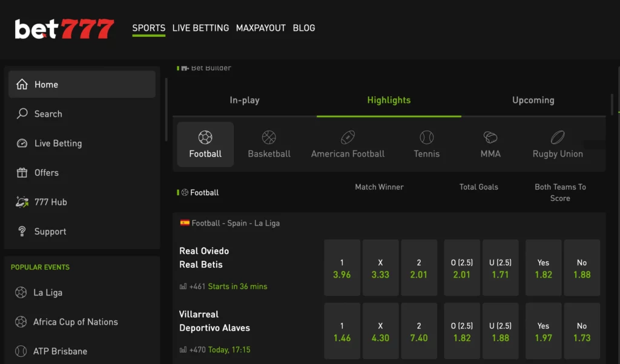Screen dimensions: 620x364
Task: Switch to the Upcoming tab
Action: [x=533, y=100]
